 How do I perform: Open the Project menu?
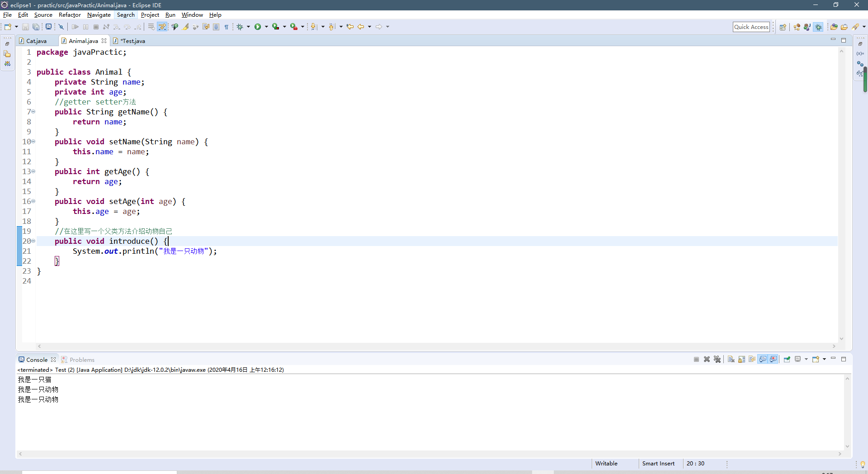tap(150, 15)
